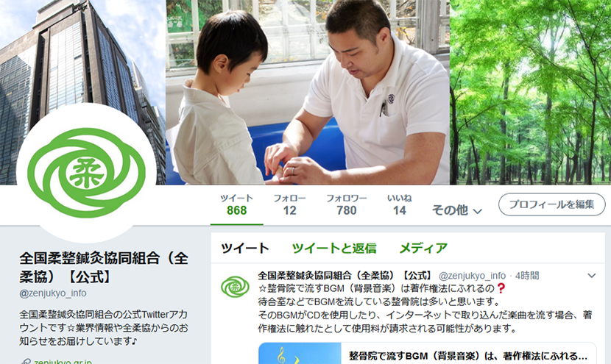This screenshot has width=611, height=364.
Task: Open the @zenjukyo_info handle in the tweet
Action: (472, 276)
